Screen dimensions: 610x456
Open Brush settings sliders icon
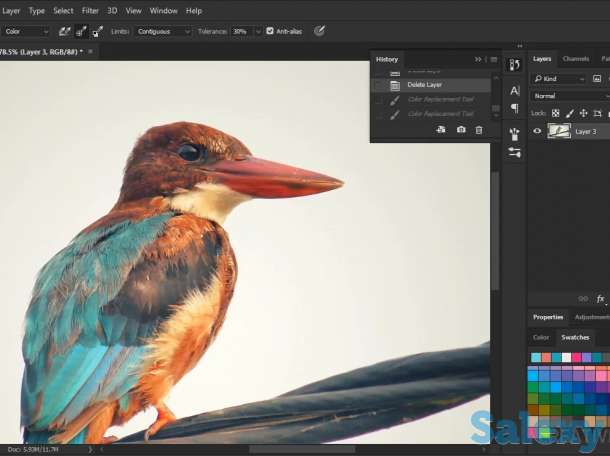[x=514, y=152]
